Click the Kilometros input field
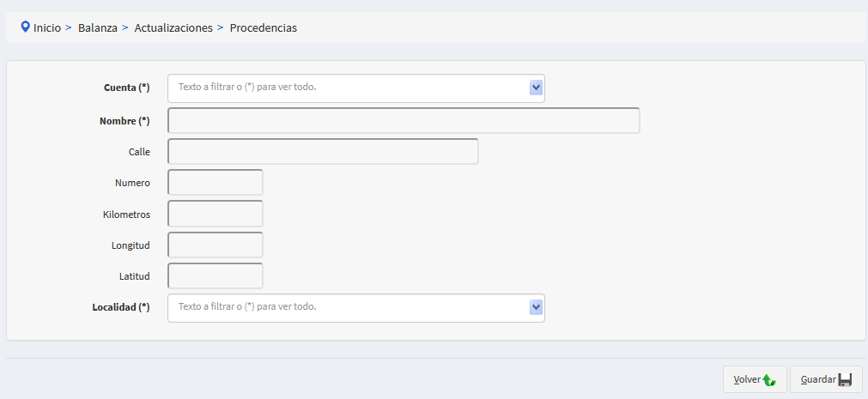Image resolution: width=868 pixels, height=399 pixels. coord(215,215)
